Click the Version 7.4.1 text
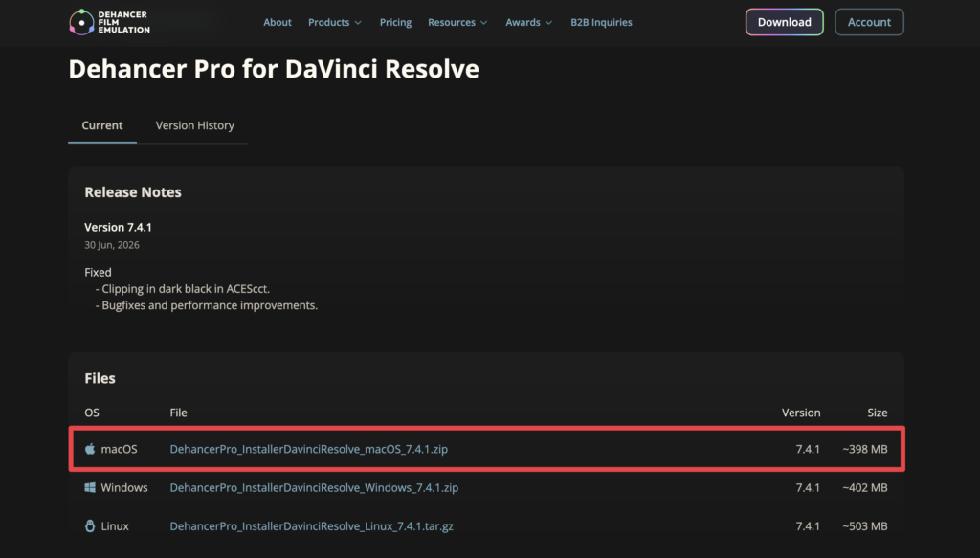Viewport: 980px width, 558px height. pos(118,227)
